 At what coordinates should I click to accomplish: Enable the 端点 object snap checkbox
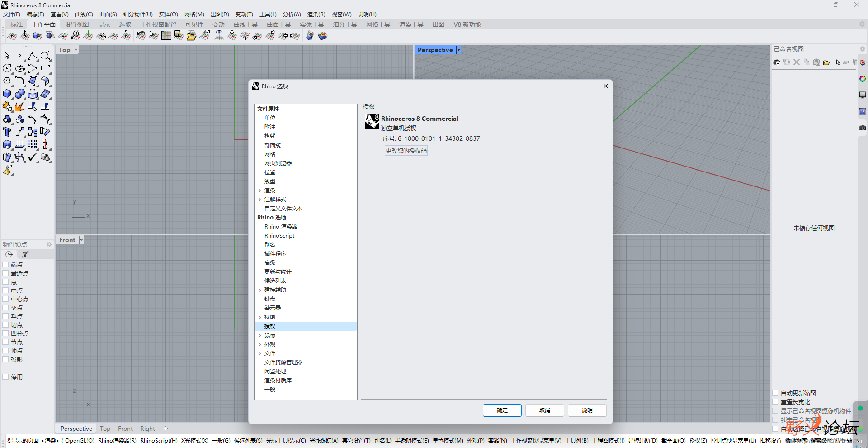5,265
